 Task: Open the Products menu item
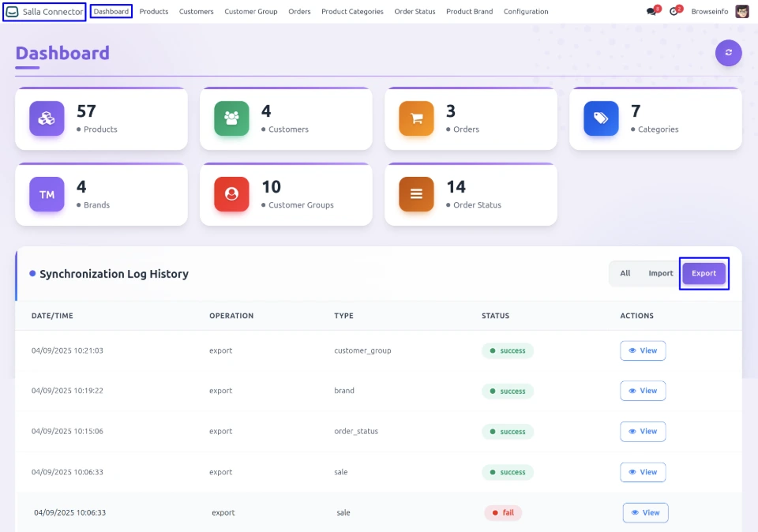pyautogui.click(x=154, y=12)
